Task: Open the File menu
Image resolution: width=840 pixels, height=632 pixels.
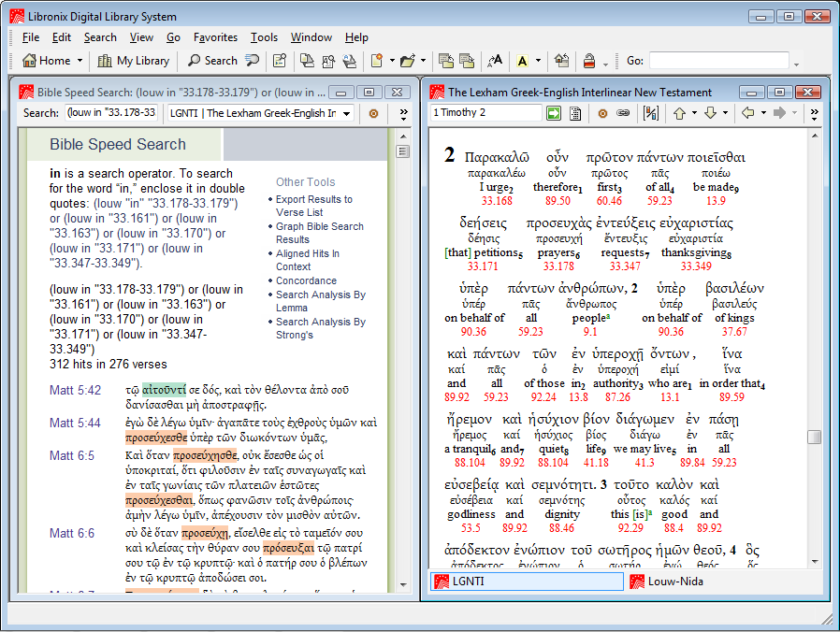Action: pyautogui.click(x=31, y=37)
